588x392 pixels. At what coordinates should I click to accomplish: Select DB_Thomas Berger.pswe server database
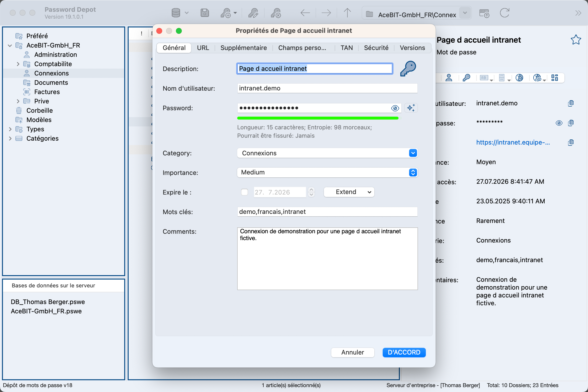click(48, 302)
